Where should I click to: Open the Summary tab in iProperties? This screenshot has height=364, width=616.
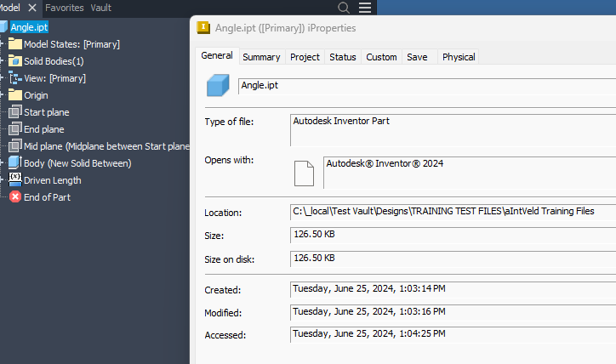[x=261, y=57]
